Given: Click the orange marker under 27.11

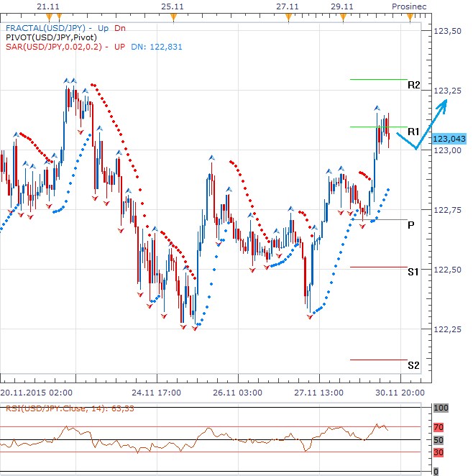Looking at the screenshot, I should (x=288, y=16).
